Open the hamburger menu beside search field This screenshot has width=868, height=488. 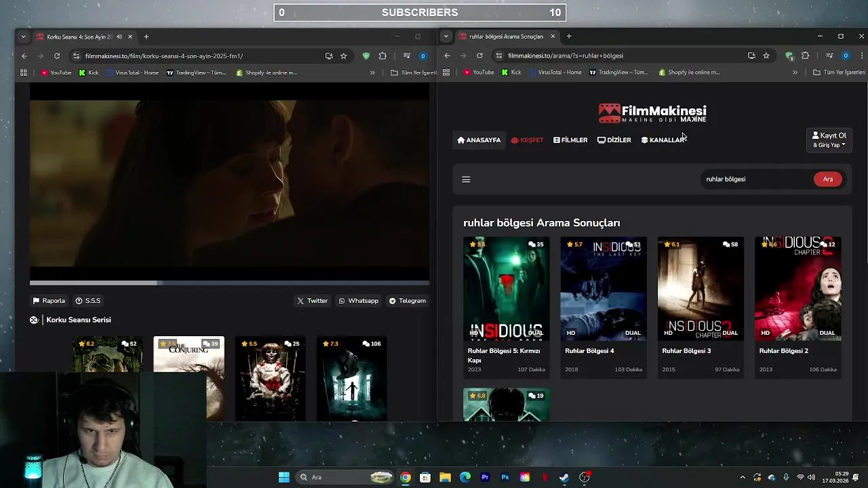click(466, 180)
